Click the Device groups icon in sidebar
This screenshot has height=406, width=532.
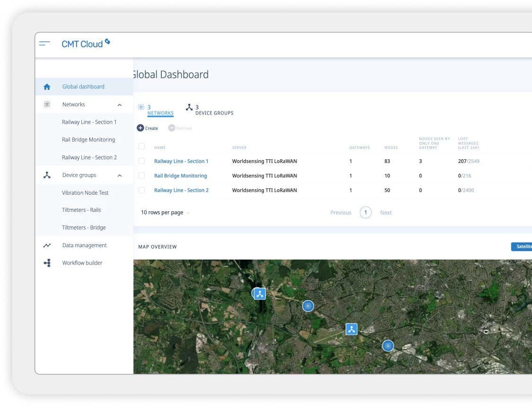point(47,175)
